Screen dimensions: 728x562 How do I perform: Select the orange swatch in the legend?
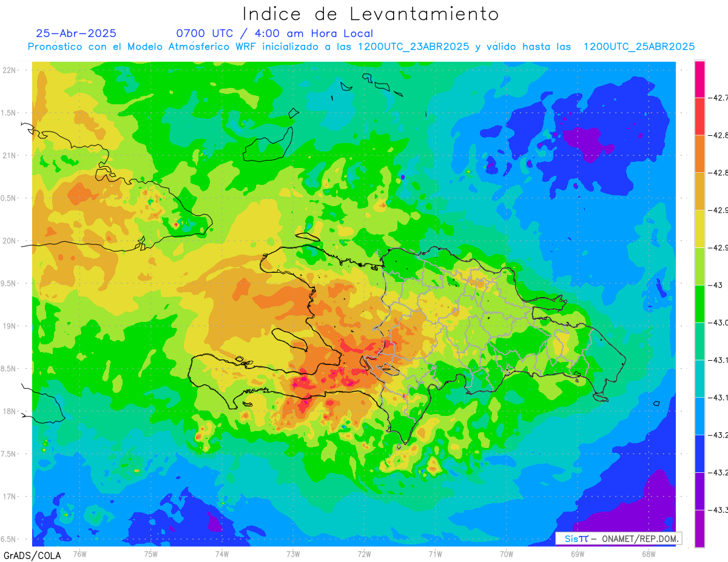699,153
